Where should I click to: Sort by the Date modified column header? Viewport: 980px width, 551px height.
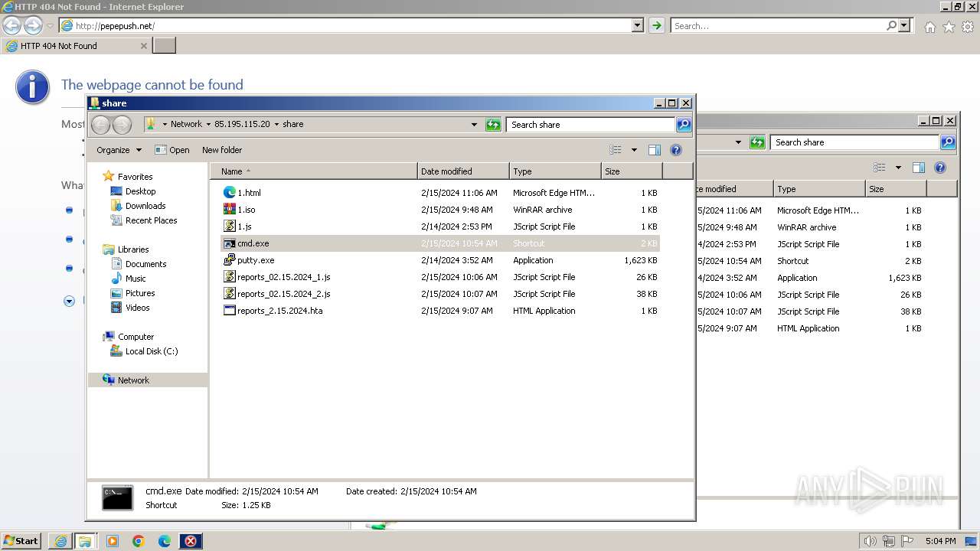click(463, 171)
